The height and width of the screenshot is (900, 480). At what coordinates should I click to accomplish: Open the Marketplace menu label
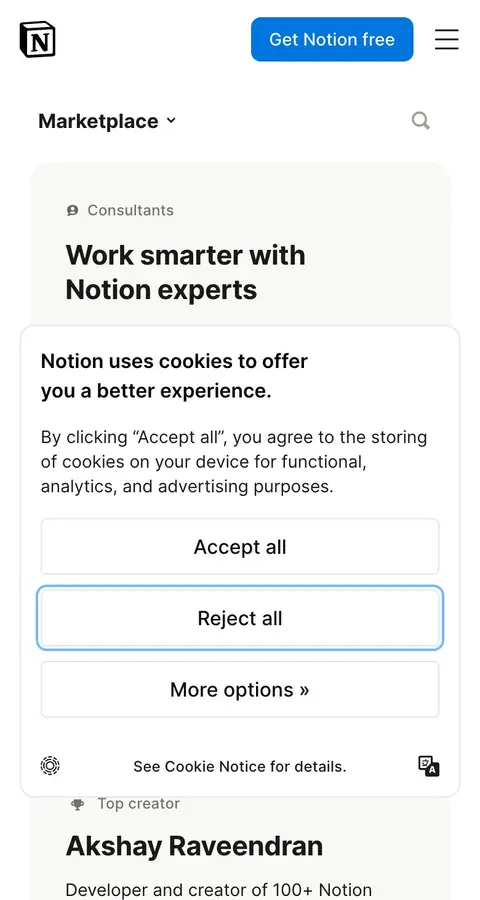pos(98,121)
